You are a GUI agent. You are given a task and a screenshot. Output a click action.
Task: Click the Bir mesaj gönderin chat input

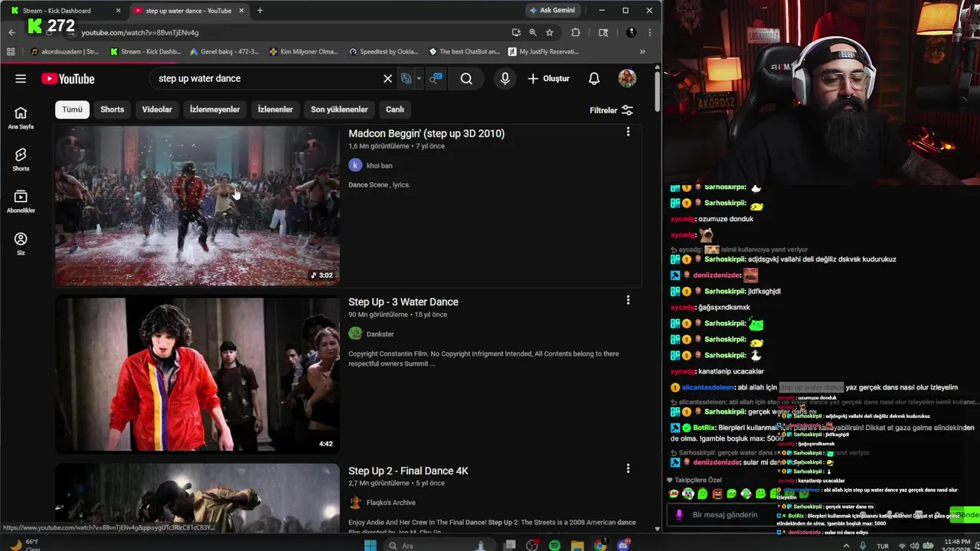724,515
